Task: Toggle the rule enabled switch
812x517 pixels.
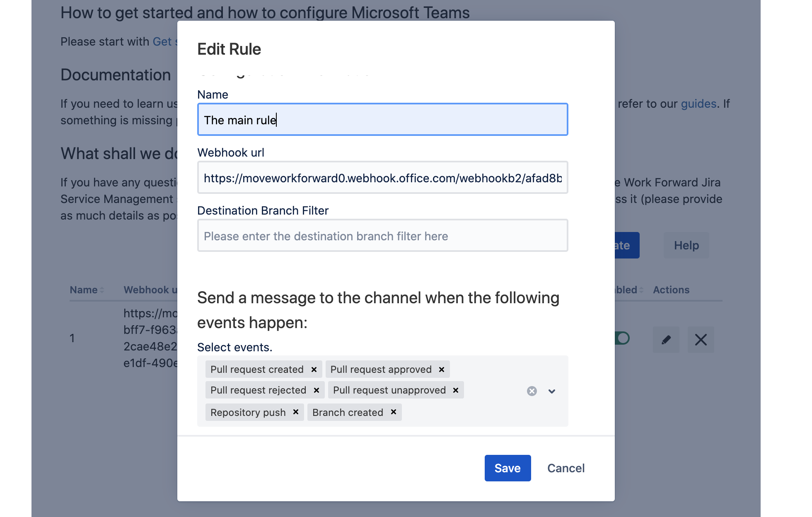Action: click(622, 338)
